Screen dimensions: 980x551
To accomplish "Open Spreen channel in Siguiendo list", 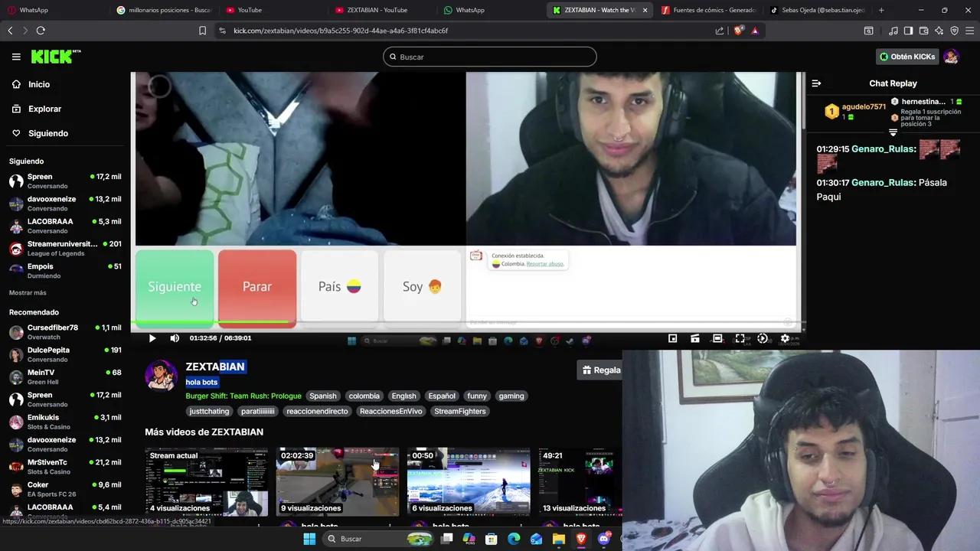I will click(x=65, y=181).
